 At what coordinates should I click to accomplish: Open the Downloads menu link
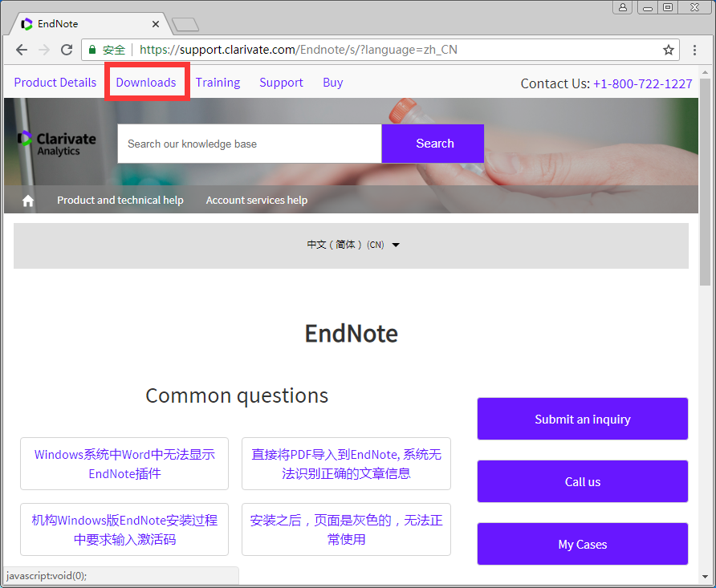146,83
